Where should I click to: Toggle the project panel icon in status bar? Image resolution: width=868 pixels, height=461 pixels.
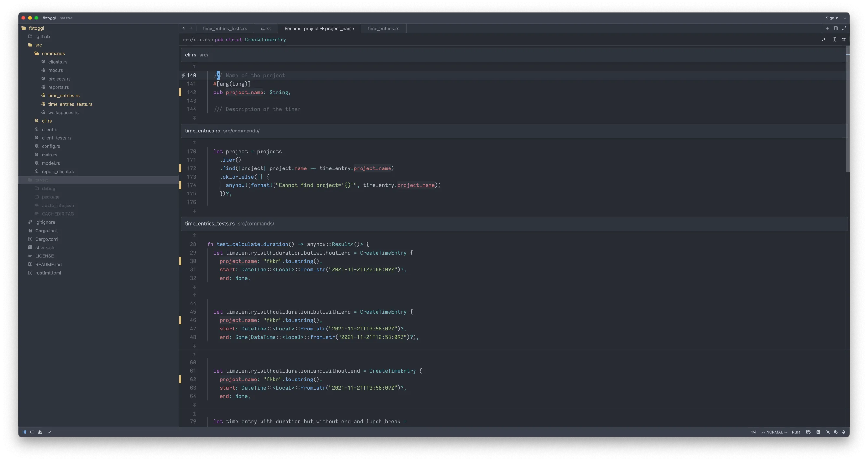24,432
